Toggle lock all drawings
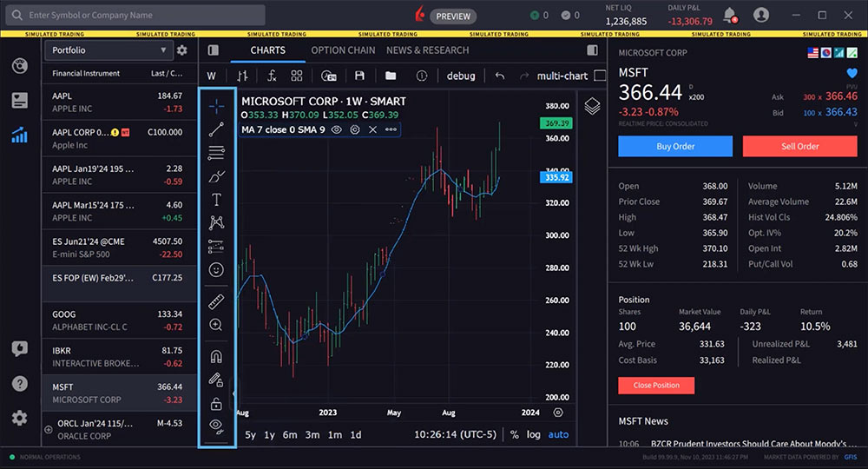Screen dimensions: 868x469 [x=216, y=403]
